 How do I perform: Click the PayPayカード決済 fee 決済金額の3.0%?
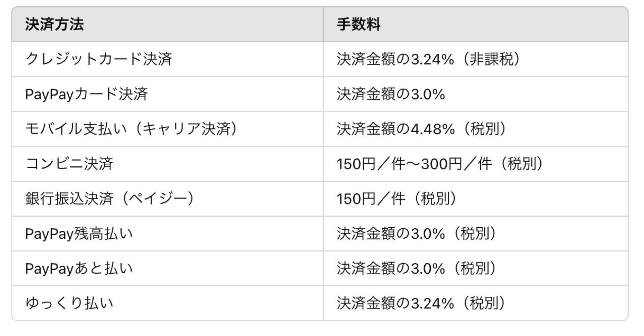[475, 94]
